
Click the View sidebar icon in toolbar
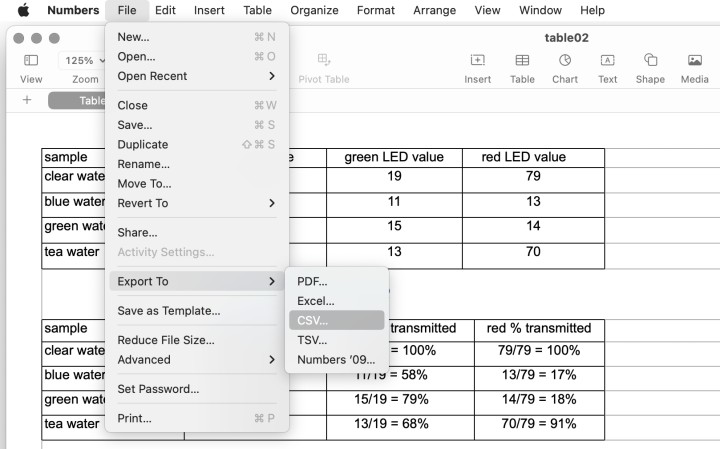click(x=31, y=60)
